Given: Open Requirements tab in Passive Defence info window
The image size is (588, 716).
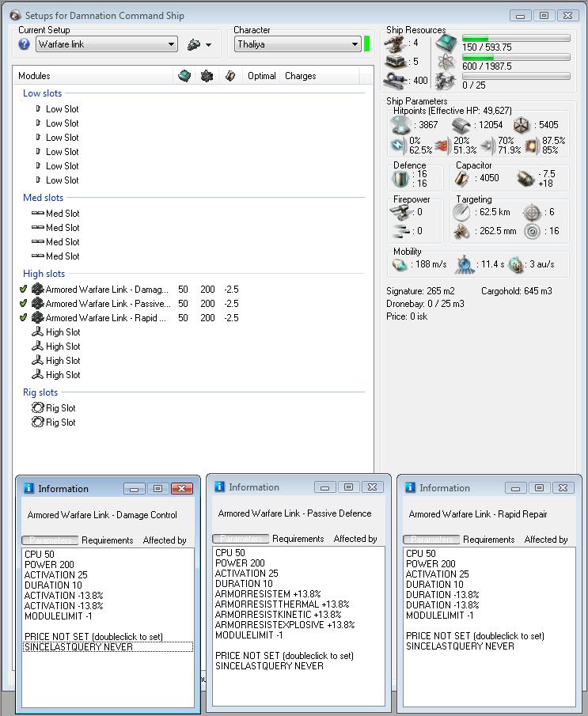Looking at the screenshot, I should [x=298, y=539].
